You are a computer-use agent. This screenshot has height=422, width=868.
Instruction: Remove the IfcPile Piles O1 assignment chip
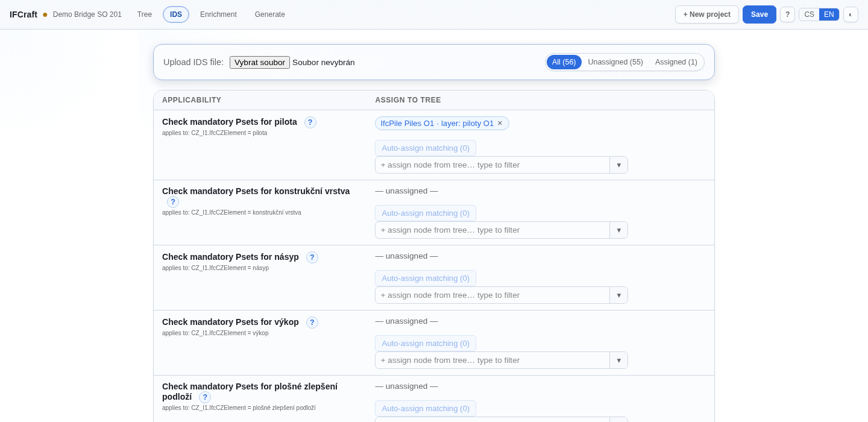(x=500, y=124)
